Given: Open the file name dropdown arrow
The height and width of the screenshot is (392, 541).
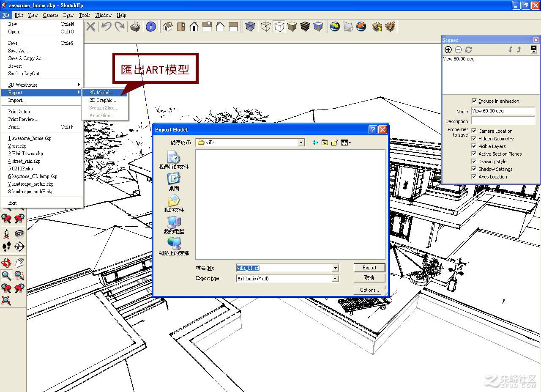Looking at the screenshot, I should (335, 268).
